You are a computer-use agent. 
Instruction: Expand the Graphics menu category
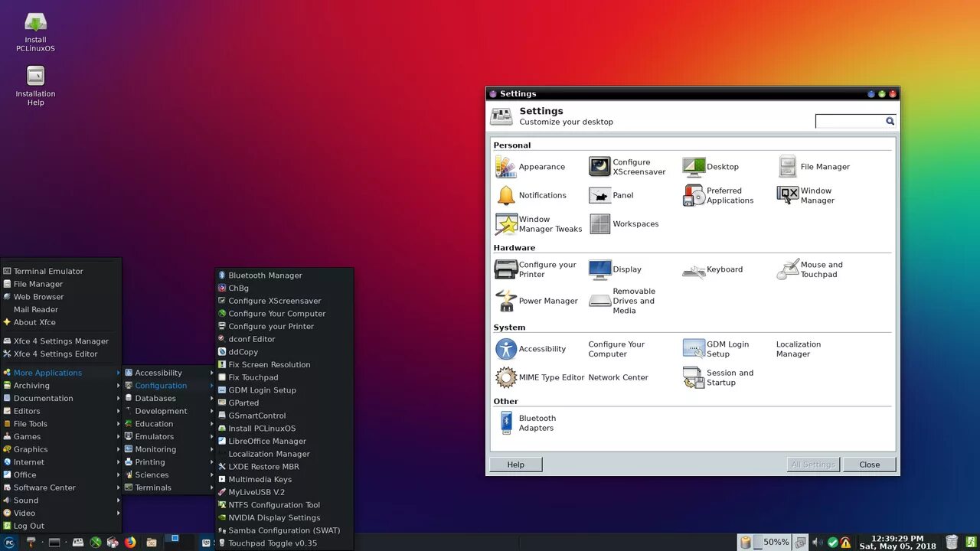(x=61, y=449)
